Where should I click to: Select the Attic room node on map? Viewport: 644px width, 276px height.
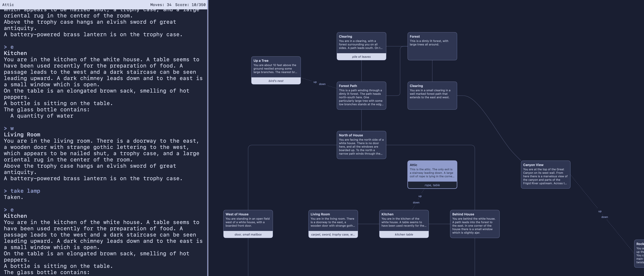click(432, 174)
